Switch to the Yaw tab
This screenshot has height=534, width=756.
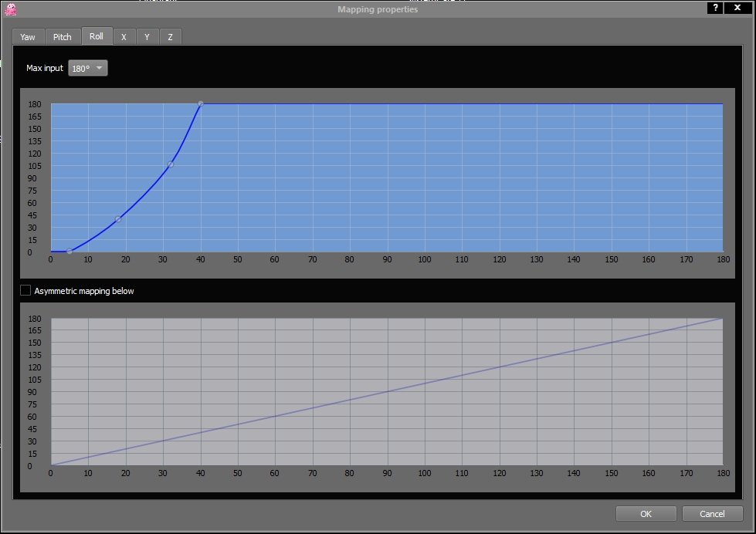click(28, 37)
